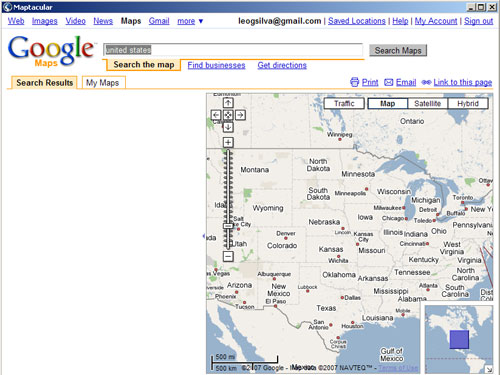Switch to Satellite view

pyautogui.click(x=428, y=104)
